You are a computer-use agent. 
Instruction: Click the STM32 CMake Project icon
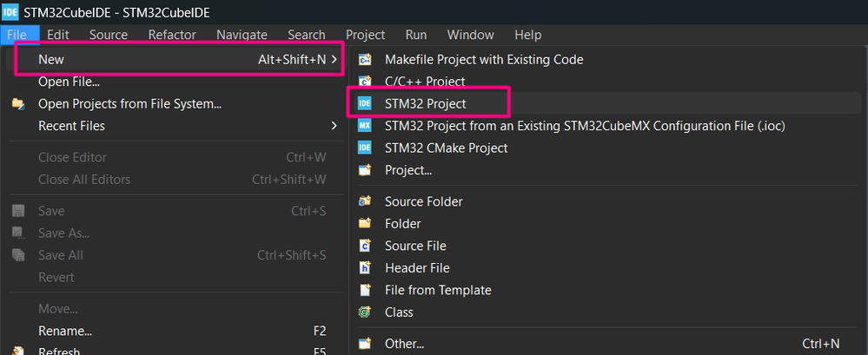tap(365, 148)
